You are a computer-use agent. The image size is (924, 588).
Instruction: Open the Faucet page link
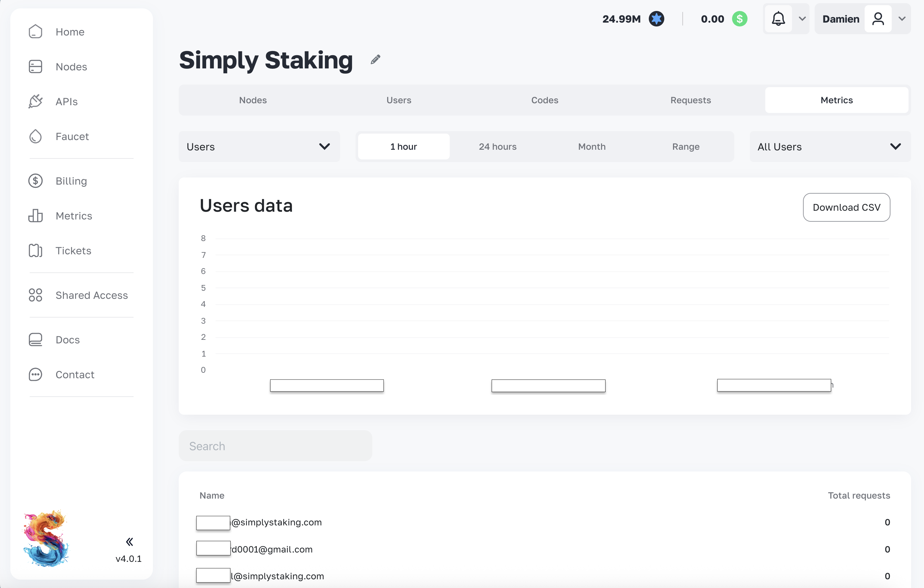point(72,137)
